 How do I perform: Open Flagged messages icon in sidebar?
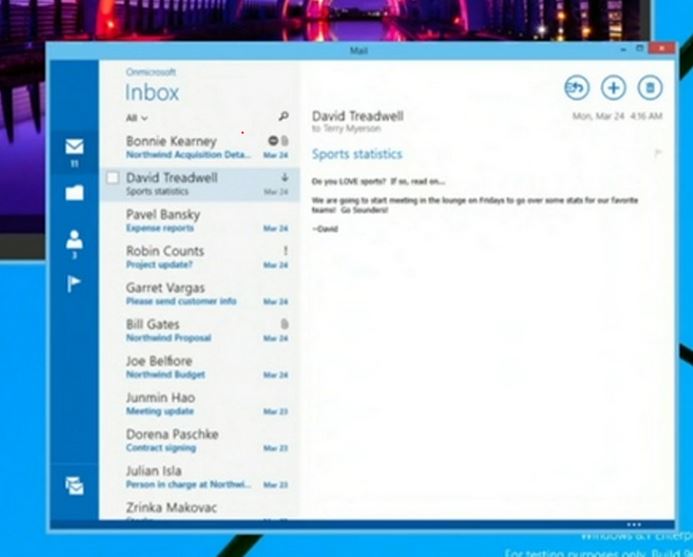(x=74, y=284)
